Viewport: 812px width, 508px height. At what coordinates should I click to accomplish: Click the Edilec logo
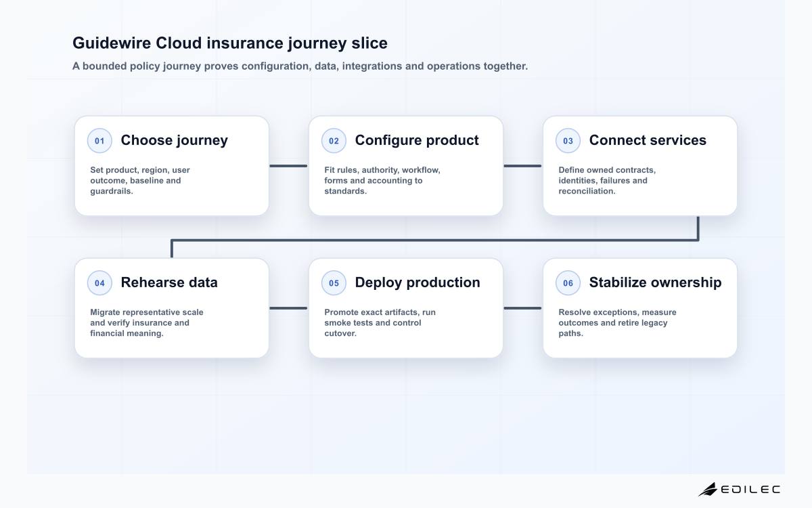[x=739, y=489]
